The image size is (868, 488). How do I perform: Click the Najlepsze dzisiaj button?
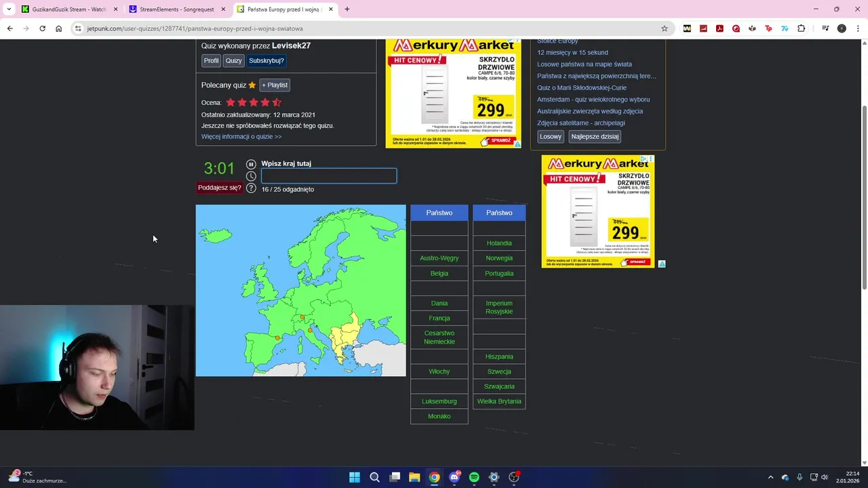[595, 136]
